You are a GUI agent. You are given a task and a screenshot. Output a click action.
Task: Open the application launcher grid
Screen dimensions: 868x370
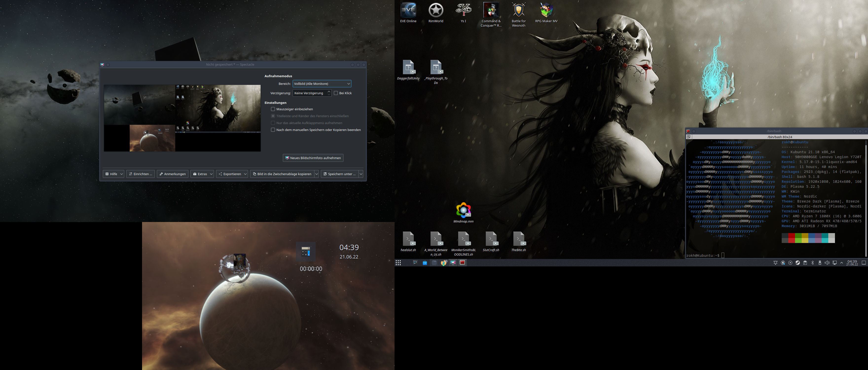(x=398, y=263)
